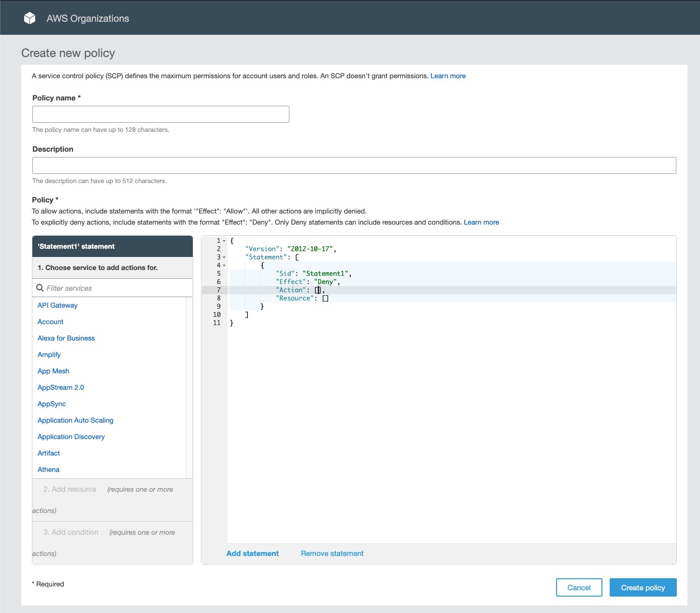Select Application Auto Scaling service
Image resolution: width=700 pixels, height=613 pixels.
pyautogui.click(x=75, y=420)
